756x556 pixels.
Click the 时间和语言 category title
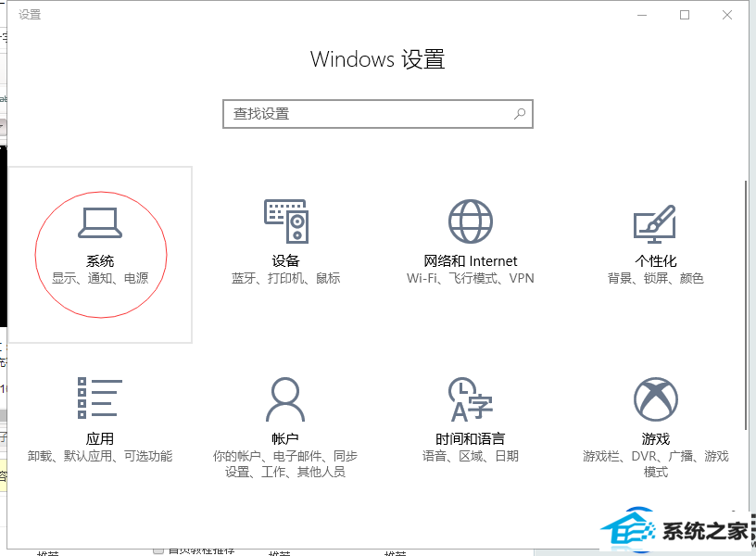click(471, 439)
